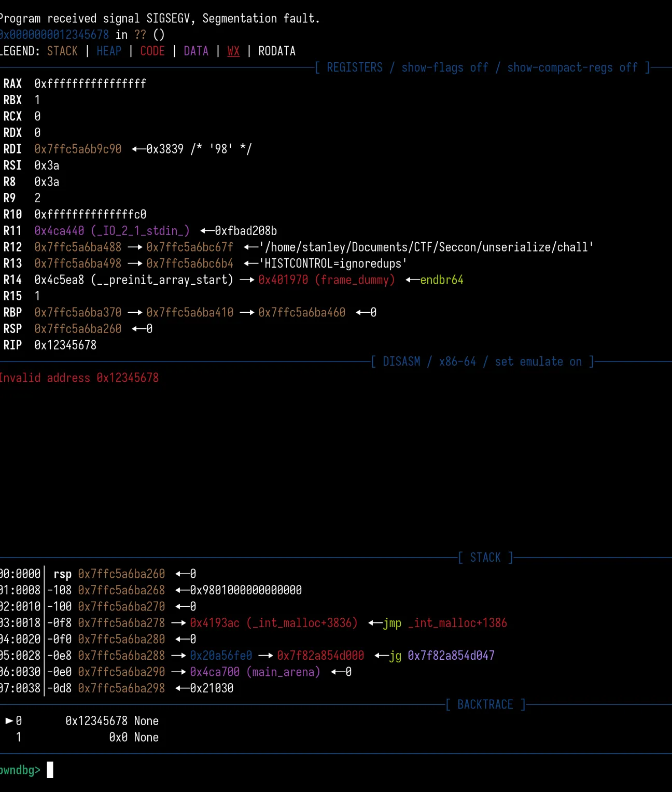Select the HEAP legend label
Screen dimensions: 672x792
[108, 51]
